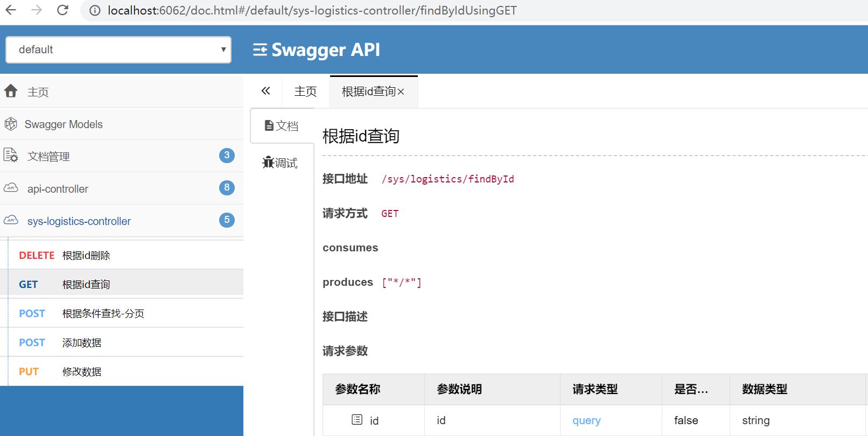This screenshot has height=436, width=868.
Task: Click the 根据id查询 page heading
Action: click(361, 136)
